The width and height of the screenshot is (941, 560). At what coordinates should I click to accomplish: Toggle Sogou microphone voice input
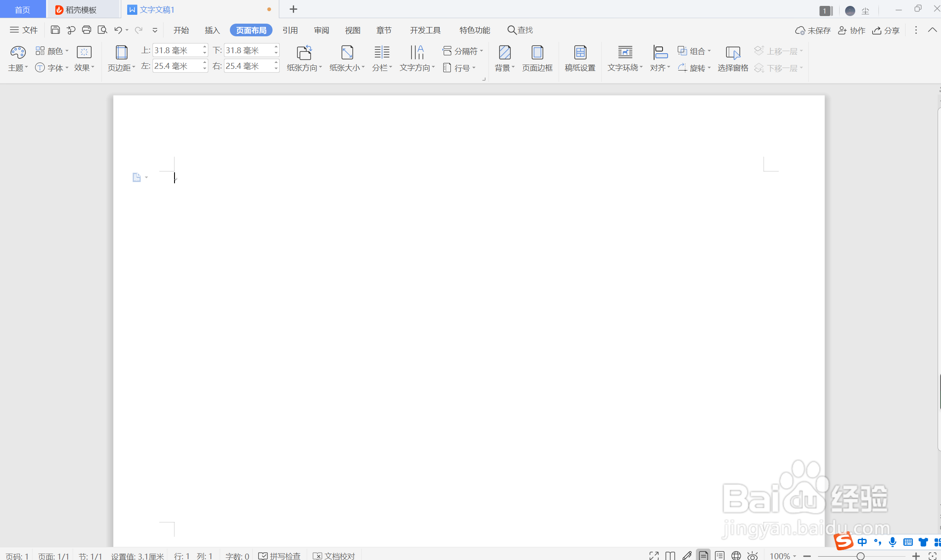892,542
